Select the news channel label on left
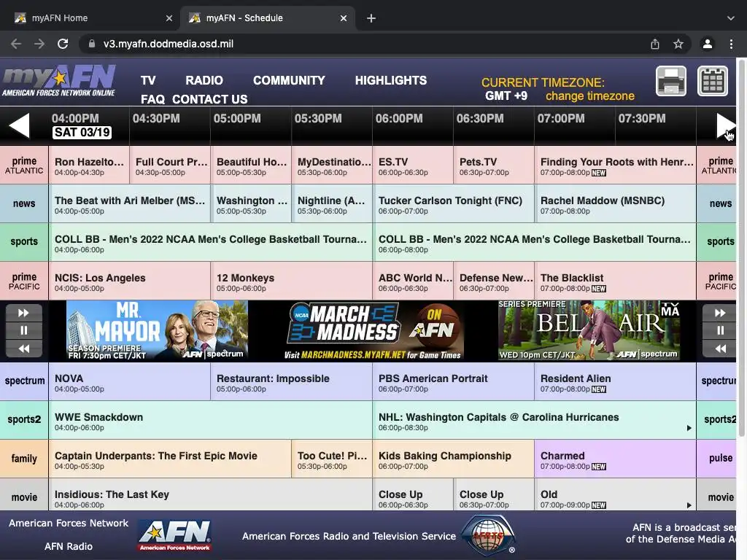 click(x=24, y=203)
